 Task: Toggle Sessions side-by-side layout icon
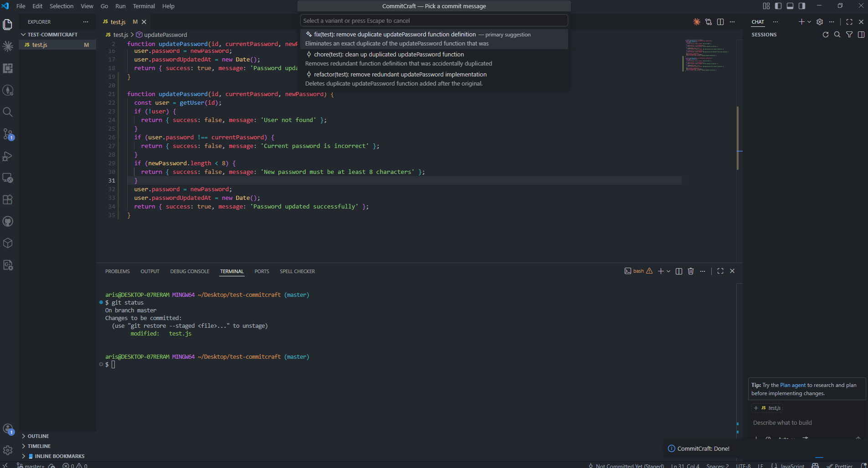(861, 35)
